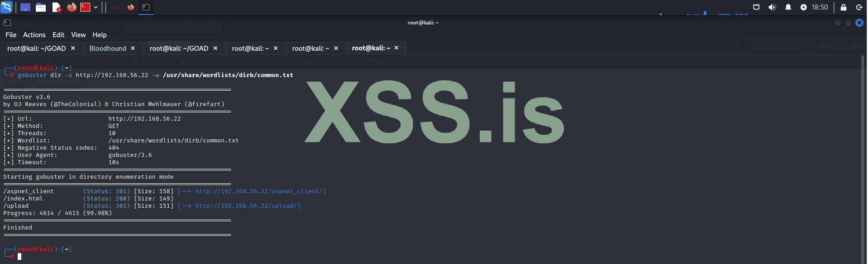Click the 'Finished' status line
Image resolution: width=868 pixels, height=264 pixels.
click(x=18, y=228)
